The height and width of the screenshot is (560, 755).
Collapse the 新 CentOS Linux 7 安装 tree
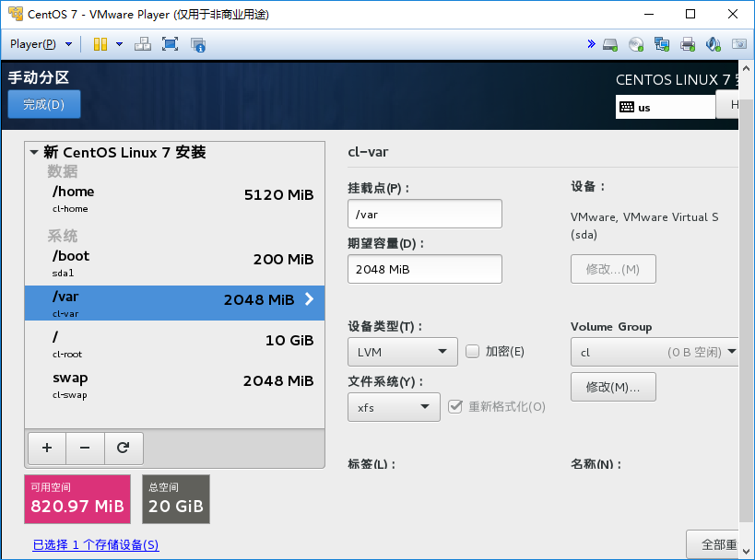tap(34, 153)
